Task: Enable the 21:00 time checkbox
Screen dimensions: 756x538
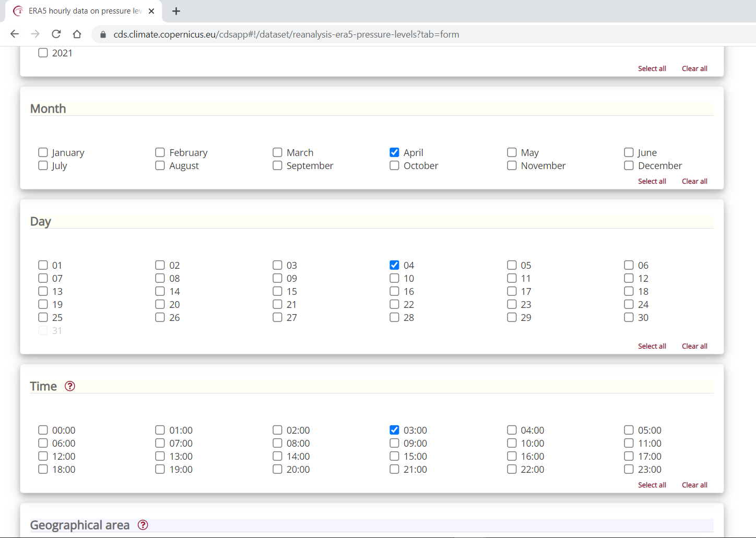Action: 394,469
